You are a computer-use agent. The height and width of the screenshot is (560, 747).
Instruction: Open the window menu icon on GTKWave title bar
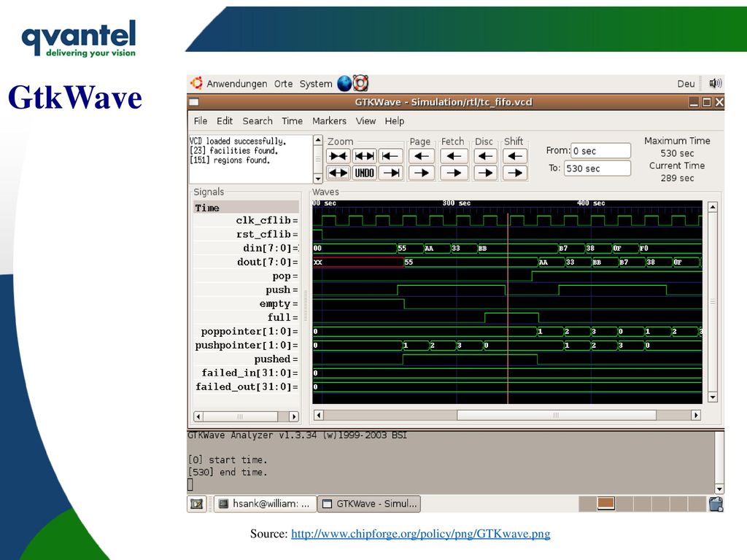194,102
